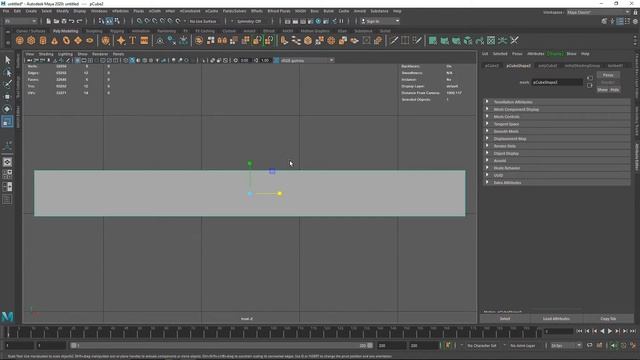Create a polygon torus from the shelf
This screenshot has height=360, width=640.
pos(66,40)
